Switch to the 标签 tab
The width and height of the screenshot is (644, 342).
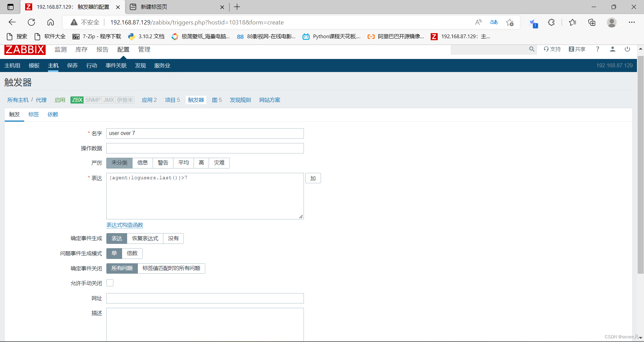(x=34, y=115)
